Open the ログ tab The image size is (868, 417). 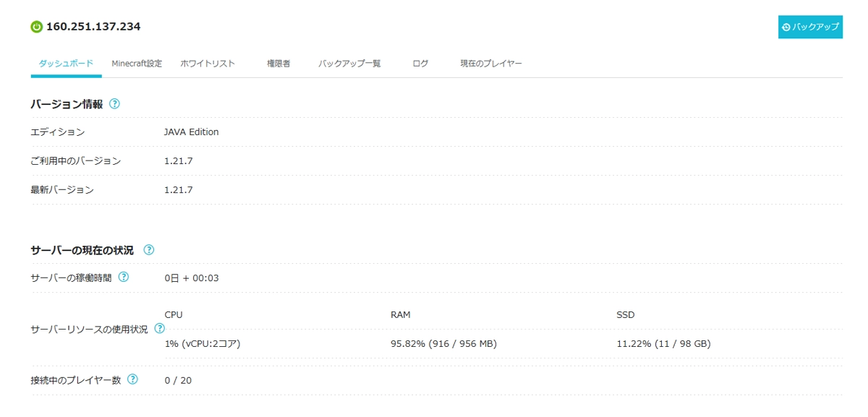420,64
